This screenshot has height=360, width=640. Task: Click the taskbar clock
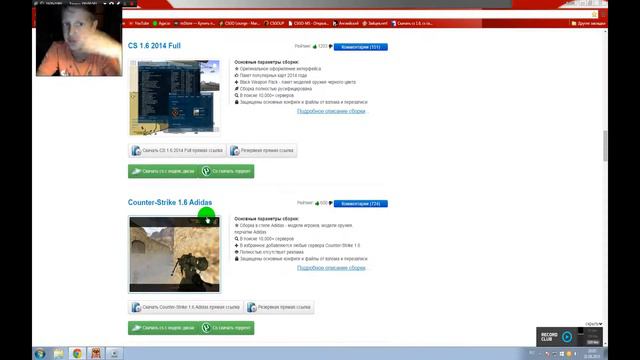593,353
